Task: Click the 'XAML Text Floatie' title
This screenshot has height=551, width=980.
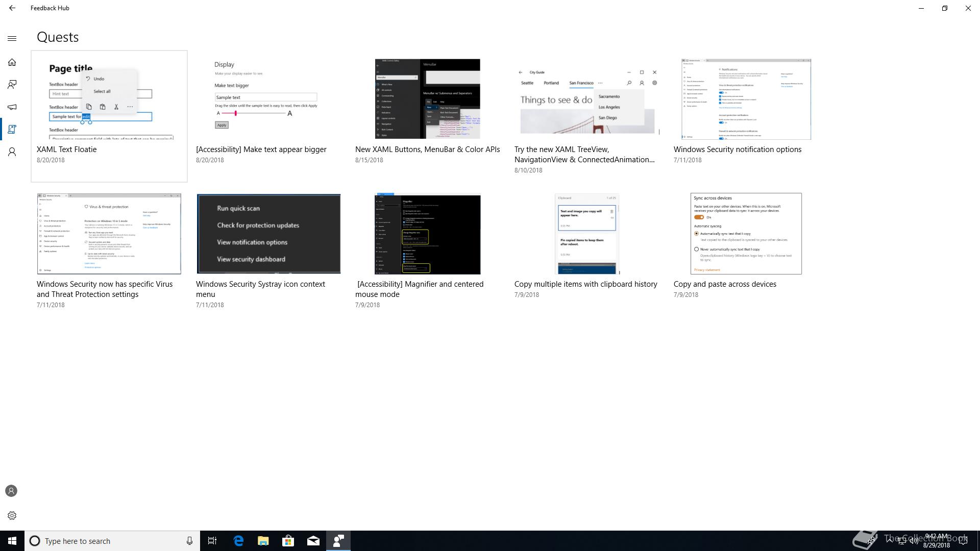Action: point(66,149)
